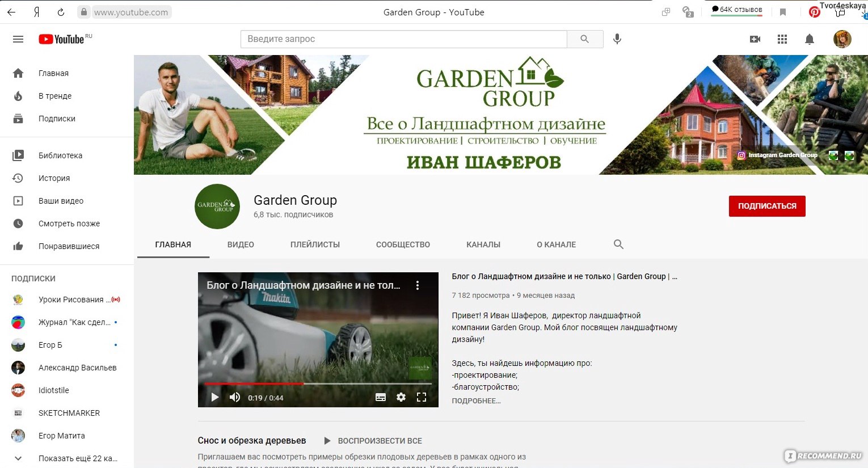The width and height of the screenshot is (868, 468).
Task: Click the Yandex home icon
Action: tap(36, 12)
